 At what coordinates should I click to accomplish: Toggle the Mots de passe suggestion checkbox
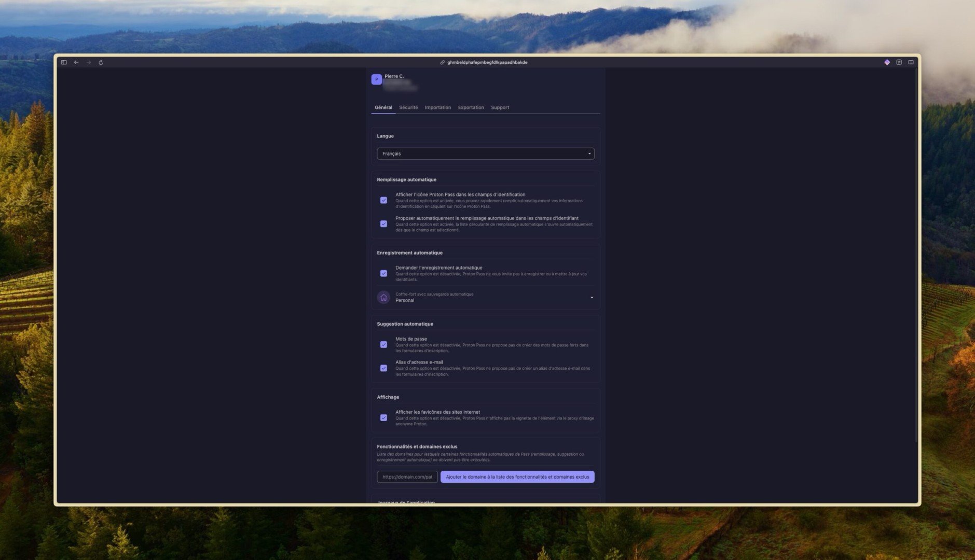coord(383,344)
